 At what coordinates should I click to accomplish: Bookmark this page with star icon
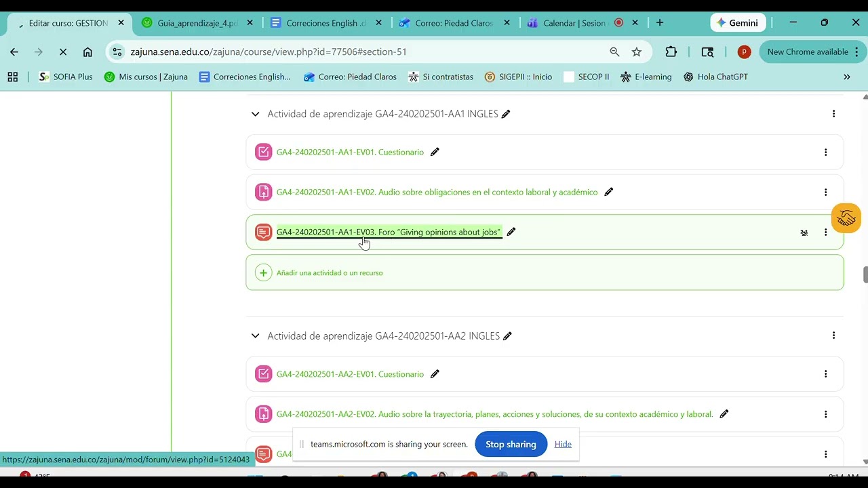click(x=636, y=52)
